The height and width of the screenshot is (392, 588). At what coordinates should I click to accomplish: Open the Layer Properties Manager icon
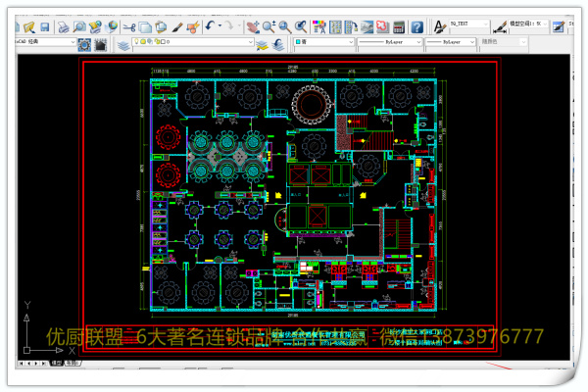coord(123,44)
